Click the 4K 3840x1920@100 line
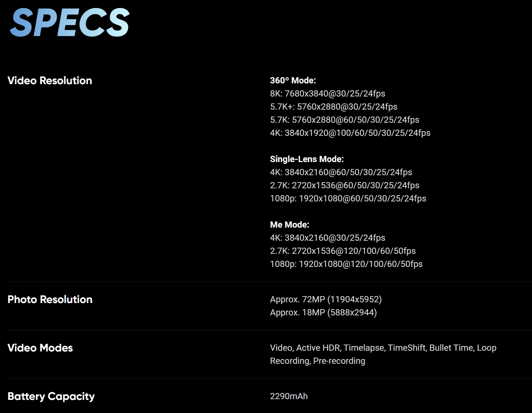The width and height of the screenshot is (532, 413). pyautogui.click(x=350, y=133)
